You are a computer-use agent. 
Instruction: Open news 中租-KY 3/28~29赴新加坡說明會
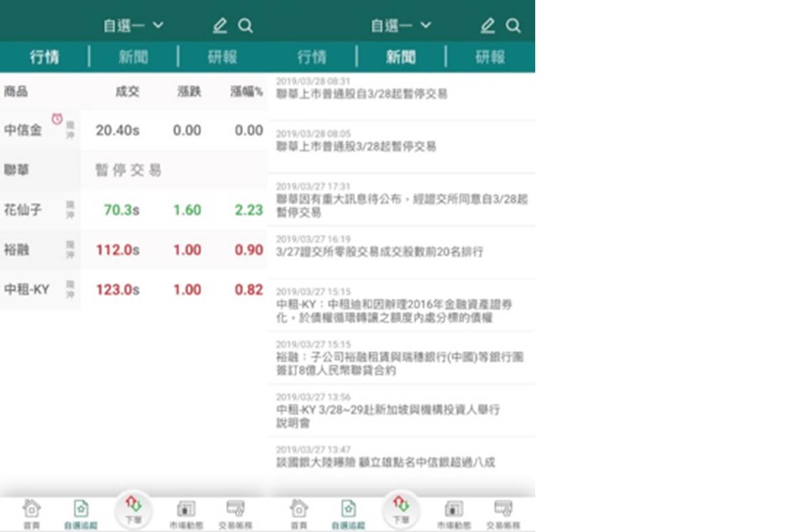pyautogui.click(x=401, y=411)
